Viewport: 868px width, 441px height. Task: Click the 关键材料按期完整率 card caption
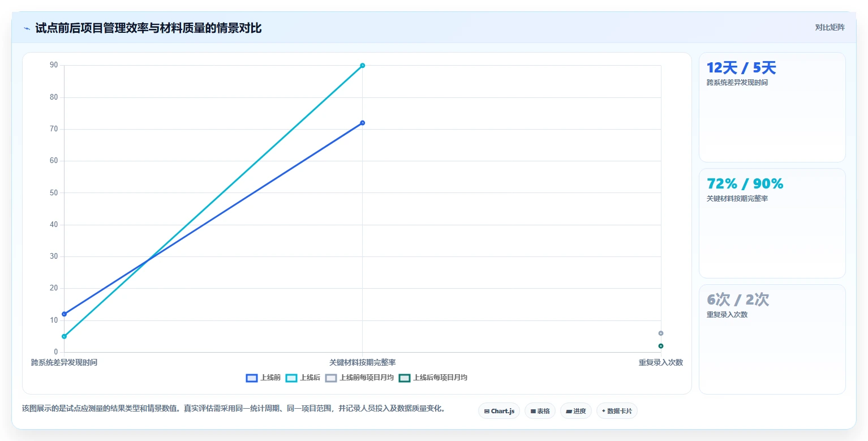tap(737, 199)
